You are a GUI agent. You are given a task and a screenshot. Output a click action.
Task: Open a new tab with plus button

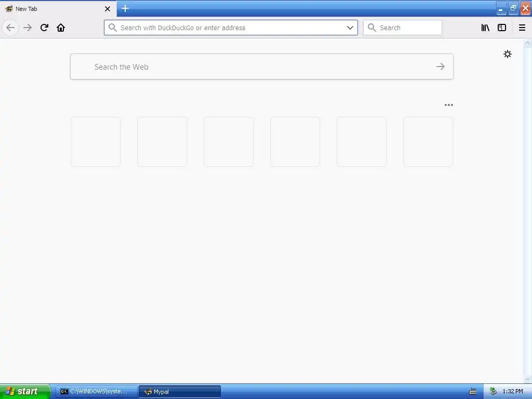pos(125,8)
